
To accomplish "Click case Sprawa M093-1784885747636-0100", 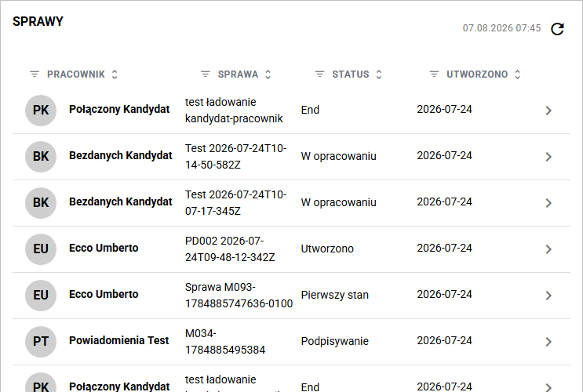I will click(x=239, y=296).
